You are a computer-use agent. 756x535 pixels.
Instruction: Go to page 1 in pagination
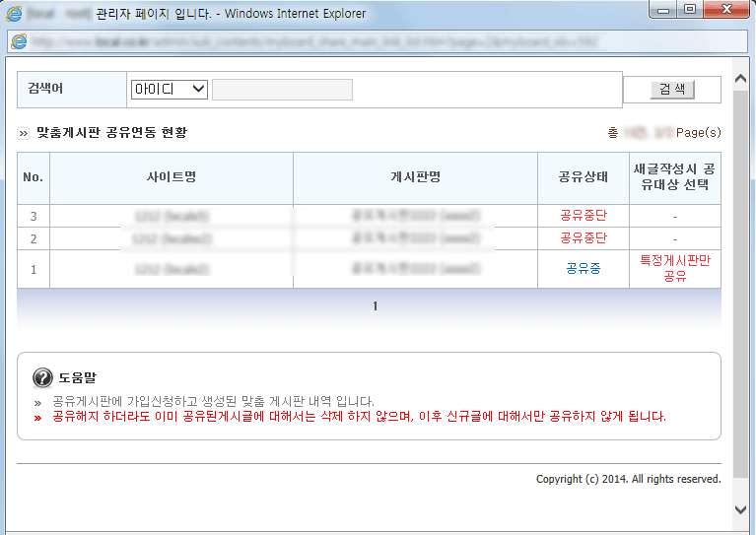[376, 305]
